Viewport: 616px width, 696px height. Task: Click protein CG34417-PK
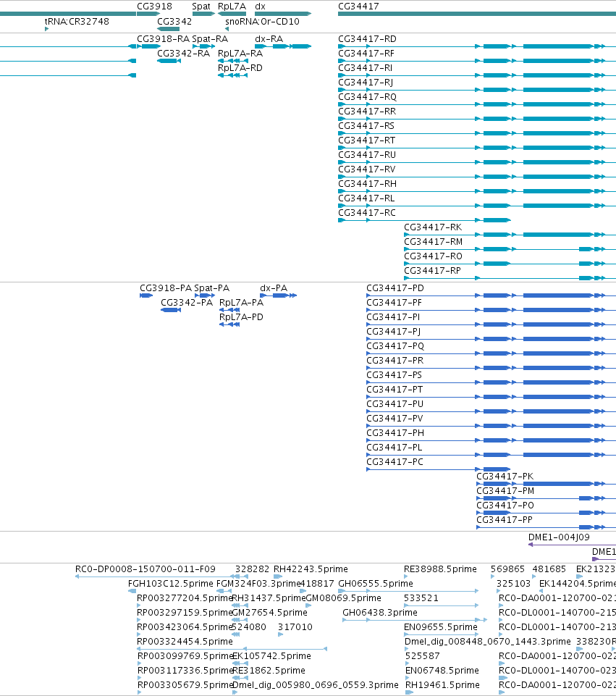[x=505, y=477]
